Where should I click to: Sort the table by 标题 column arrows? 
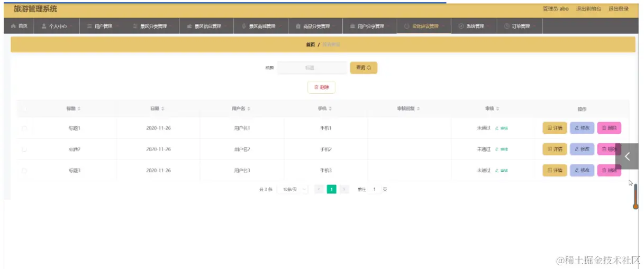[79, 109]
